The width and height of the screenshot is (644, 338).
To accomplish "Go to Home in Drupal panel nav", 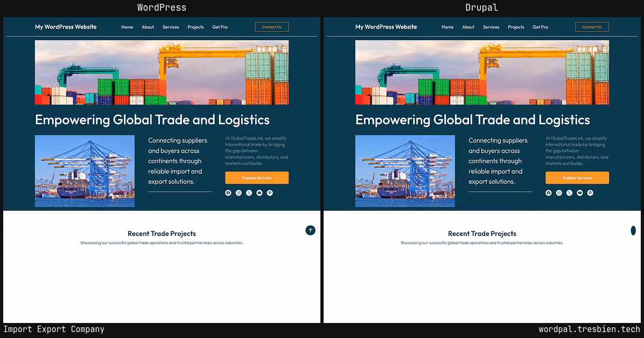I will (448, 27).
